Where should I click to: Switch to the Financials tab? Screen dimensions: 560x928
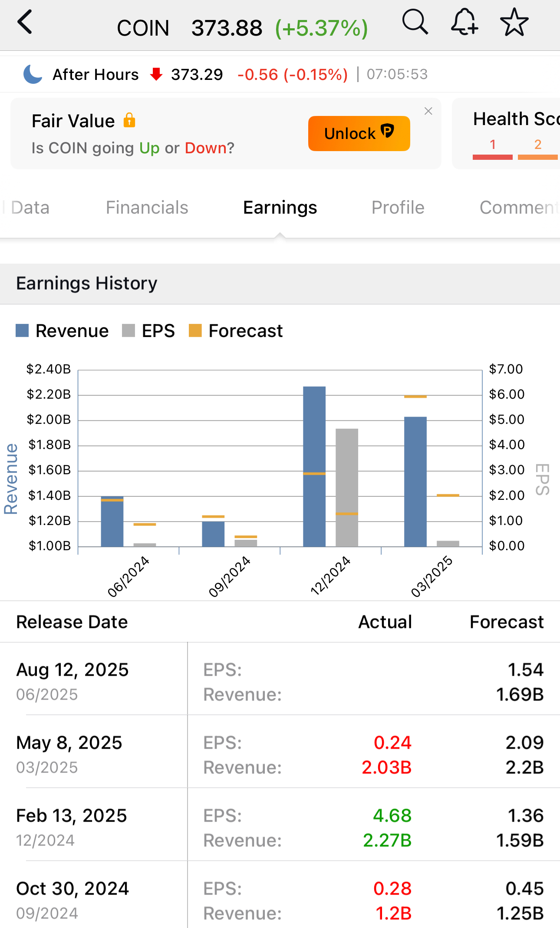point(147,208)
